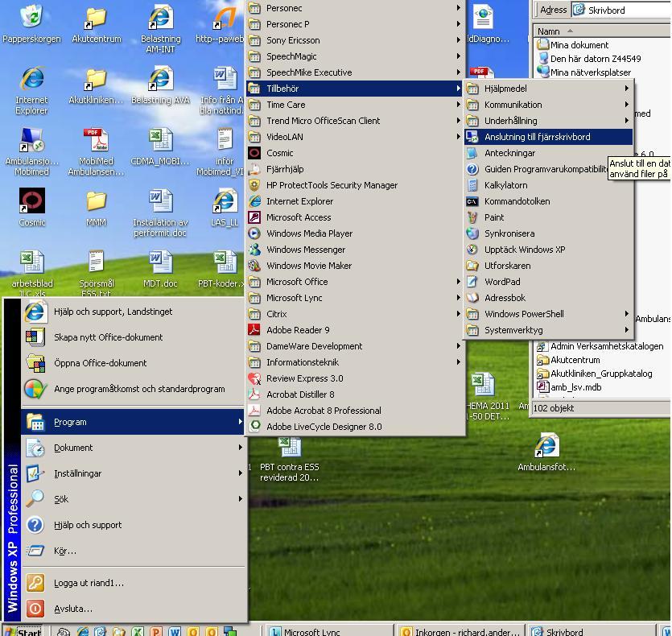Launch Adobe LiveCycle Designer 8.0
672x636 pixels.
[x=355, y=427]
